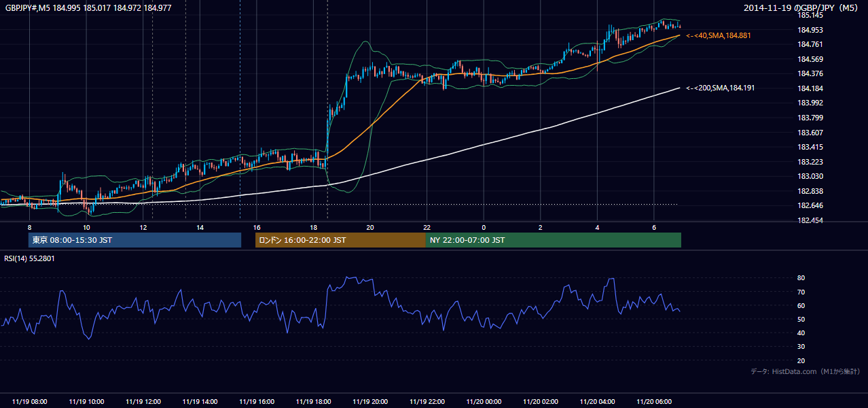868x408 pixels.
Task: Click hour label 0 under the price chart
Action: coord(484,227)
